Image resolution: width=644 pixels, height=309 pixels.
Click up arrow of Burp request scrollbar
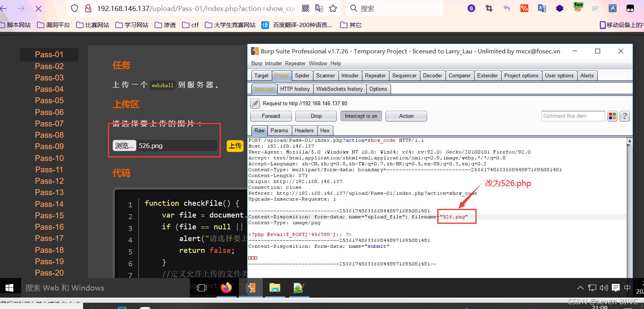[x=629, y=141]
